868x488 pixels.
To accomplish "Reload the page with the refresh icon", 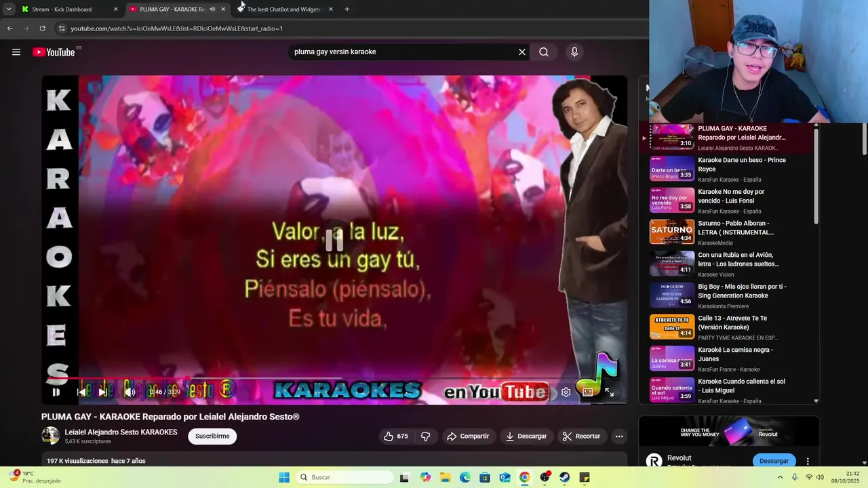I will pyautogui.click(x=42, y=28).
